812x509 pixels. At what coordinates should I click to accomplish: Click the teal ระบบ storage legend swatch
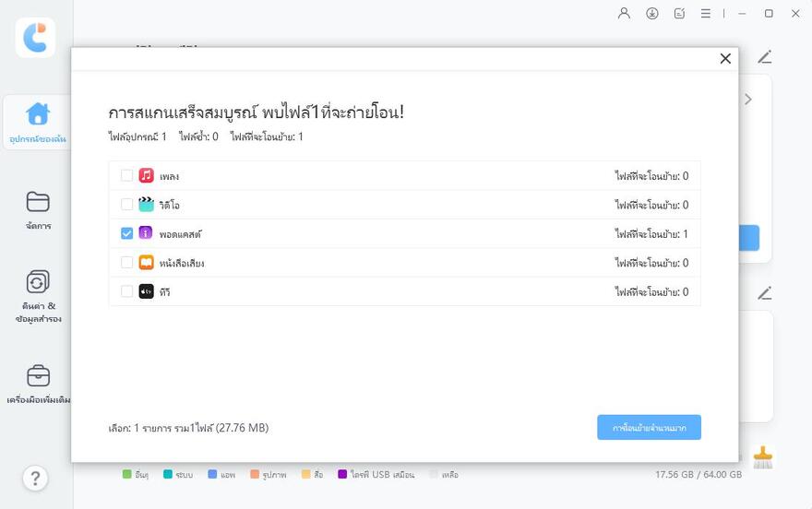pos(167,474)
